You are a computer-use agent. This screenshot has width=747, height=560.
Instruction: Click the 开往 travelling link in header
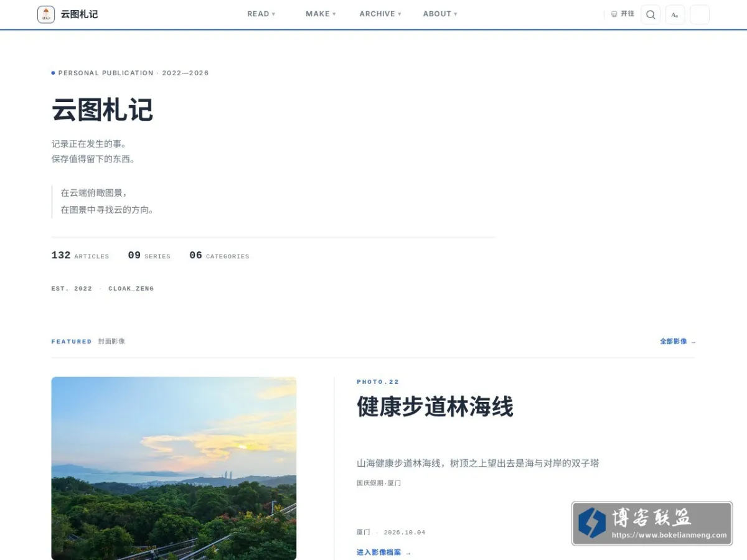622,14
